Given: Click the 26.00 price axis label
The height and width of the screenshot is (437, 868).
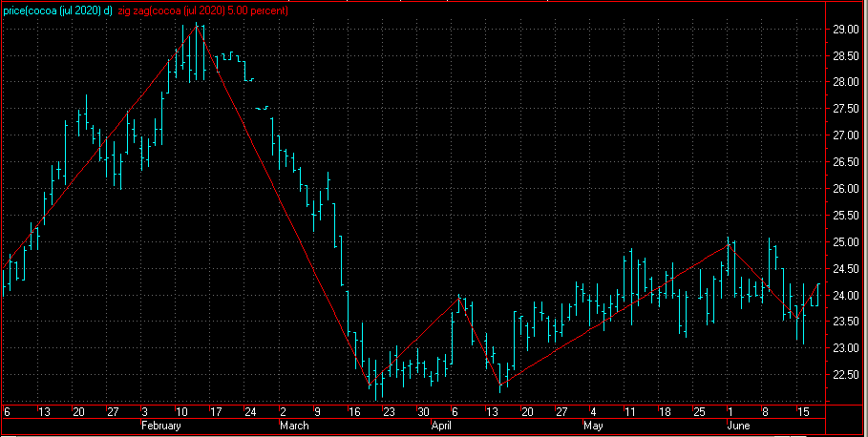Looking at the screenshot, I should tap(846, 189).
